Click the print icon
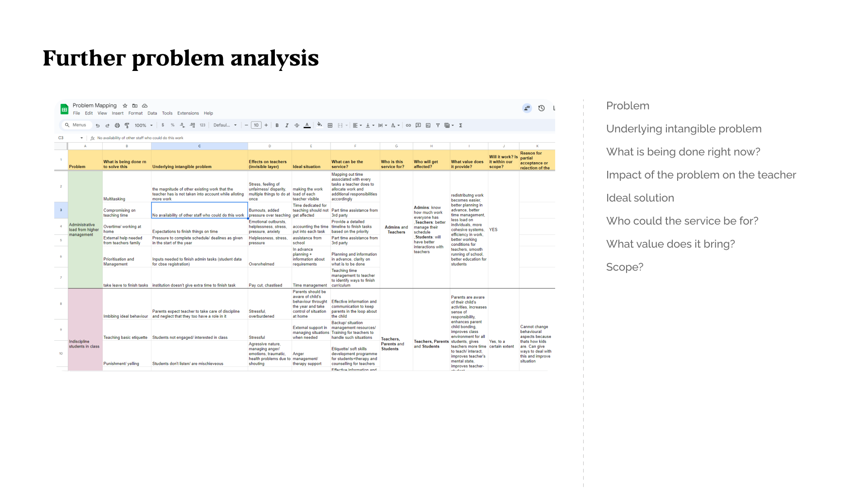Image resolution: width=868 pixels, height=488 pixels. tap(117, 126)
